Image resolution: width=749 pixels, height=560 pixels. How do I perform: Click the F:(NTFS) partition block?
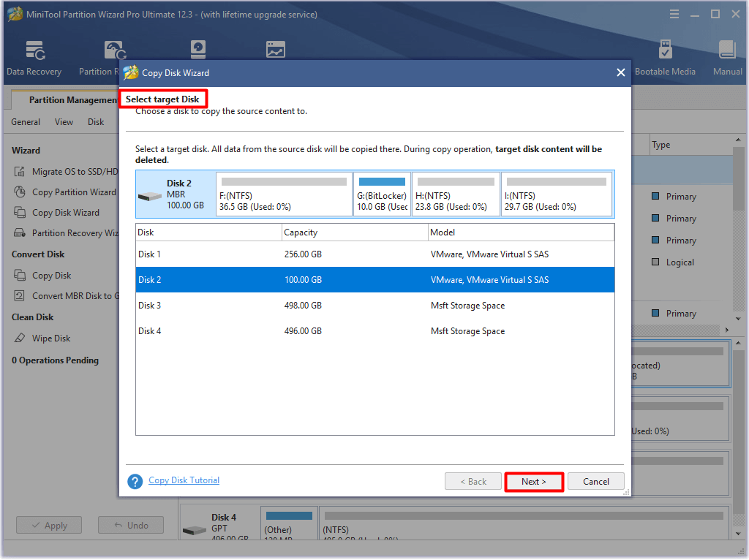tap(285, 194)
